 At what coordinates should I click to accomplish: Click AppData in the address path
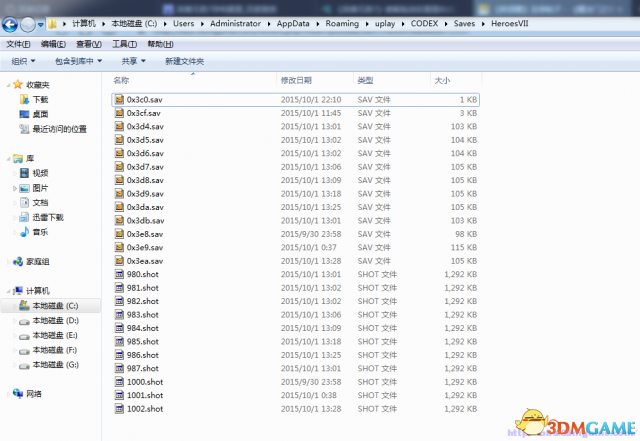tap(293, 24)
